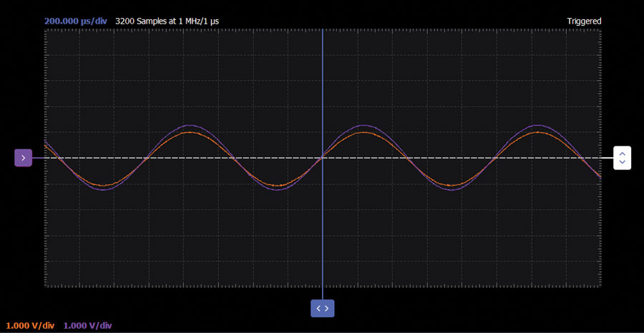The width and height of the screenshot is (644, 333).
Task: Click the left arrow on the blue handle
Action: click(318, 308)
